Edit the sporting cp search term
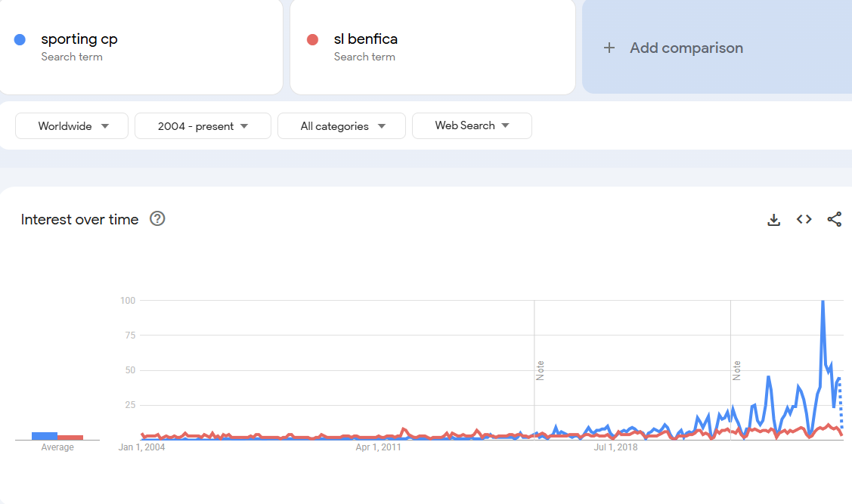The width and height of the screenshot is (852, 504). [x=79, y=39]
